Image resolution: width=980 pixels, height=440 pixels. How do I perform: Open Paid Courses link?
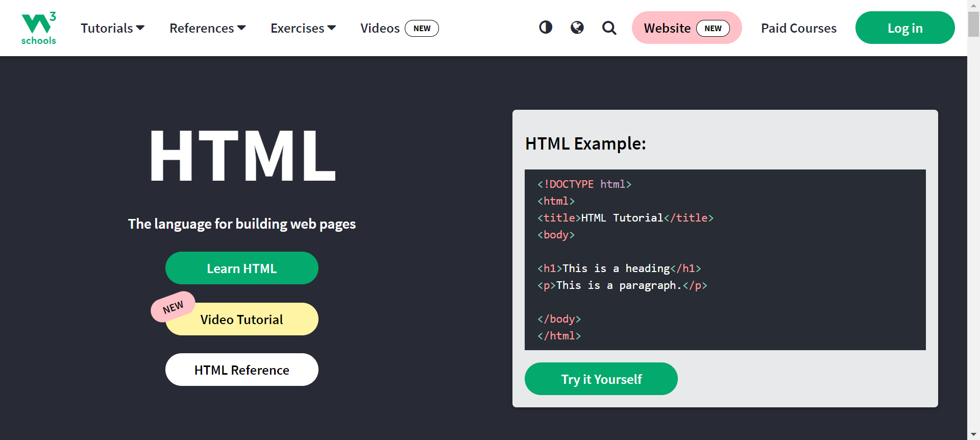(799, 28)
